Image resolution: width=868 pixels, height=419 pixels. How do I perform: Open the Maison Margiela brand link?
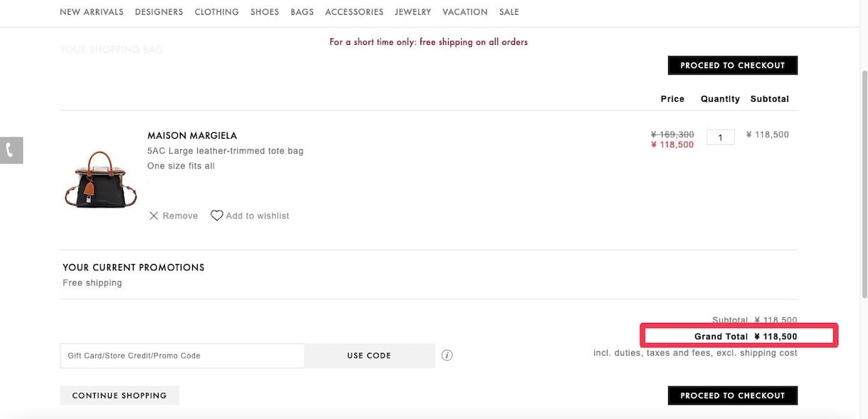coord(192,135)
